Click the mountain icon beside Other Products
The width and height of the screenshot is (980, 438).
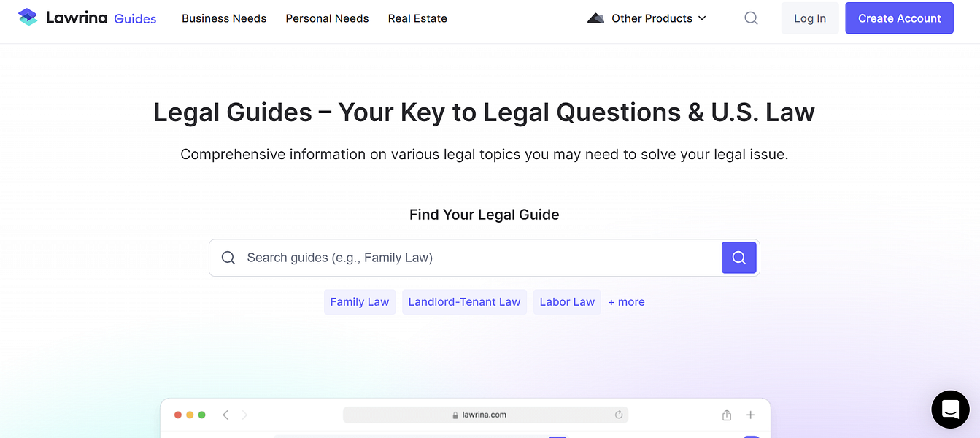[595, 18]
